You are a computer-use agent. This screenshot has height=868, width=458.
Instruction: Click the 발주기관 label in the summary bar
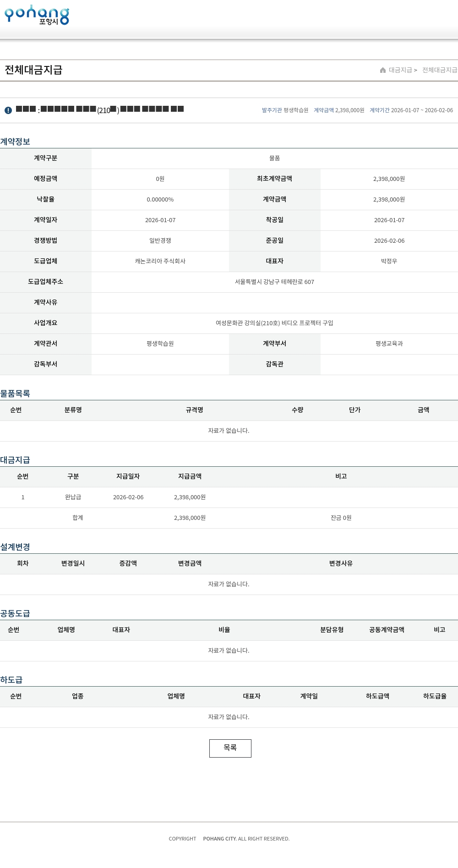tap(272, 110)
